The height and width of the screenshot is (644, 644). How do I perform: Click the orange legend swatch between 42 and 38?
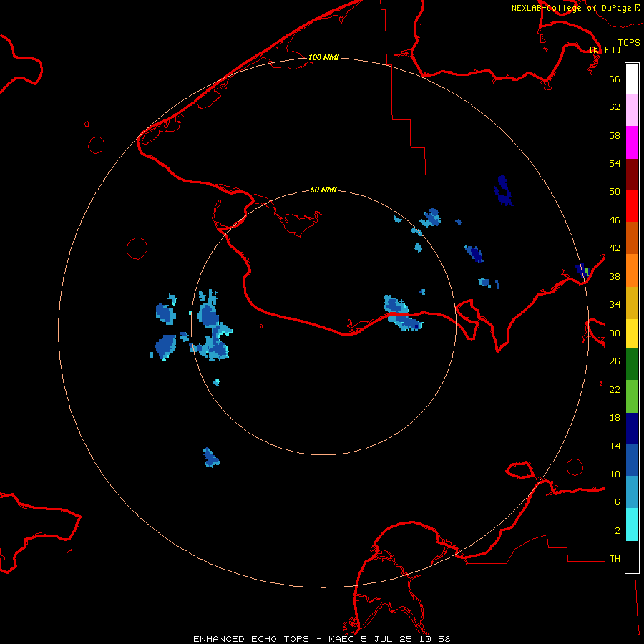[632, 270]
